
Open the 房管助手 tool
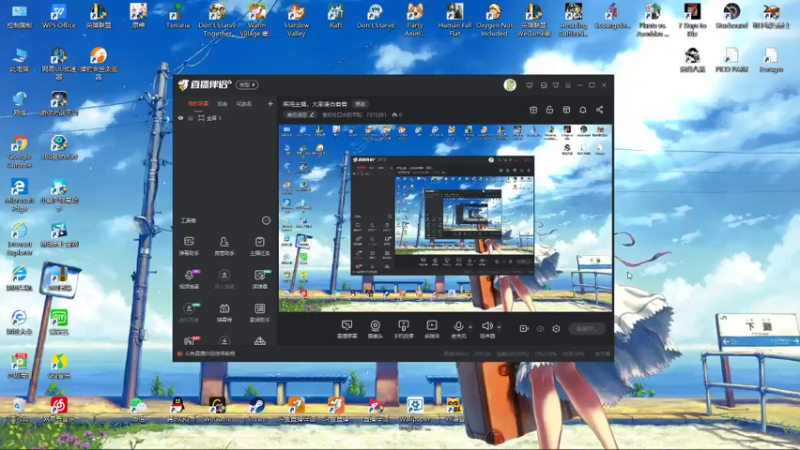(x=224, y=245)
